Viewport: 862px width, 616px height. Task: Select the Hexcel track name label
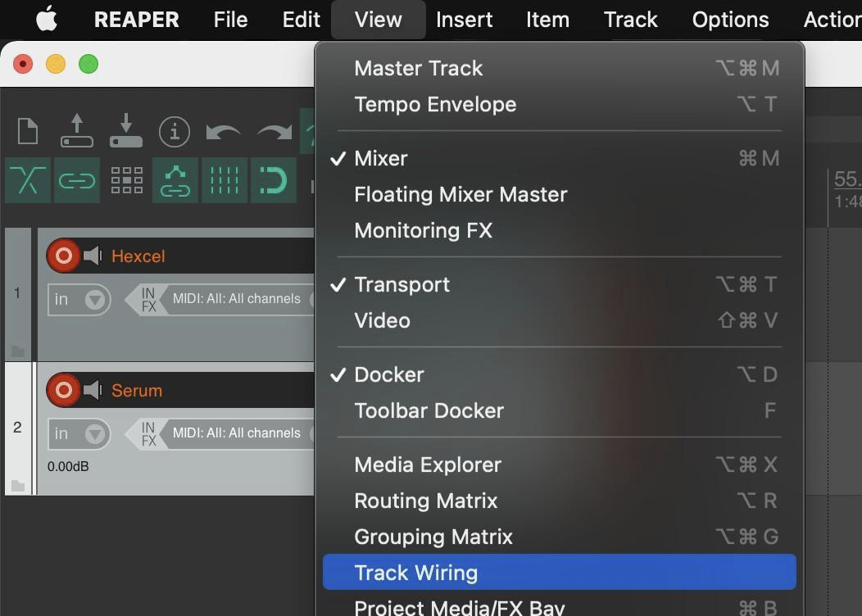click(138, 256)
